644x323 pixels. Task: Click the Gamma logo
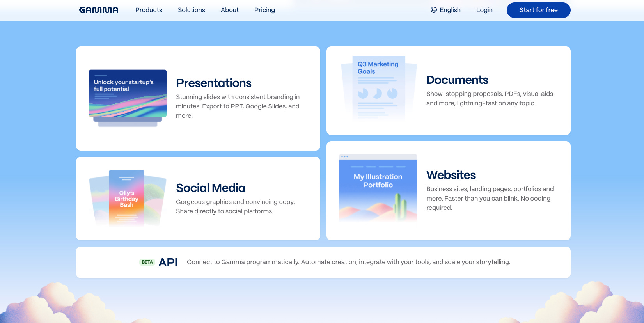[99, 10]
